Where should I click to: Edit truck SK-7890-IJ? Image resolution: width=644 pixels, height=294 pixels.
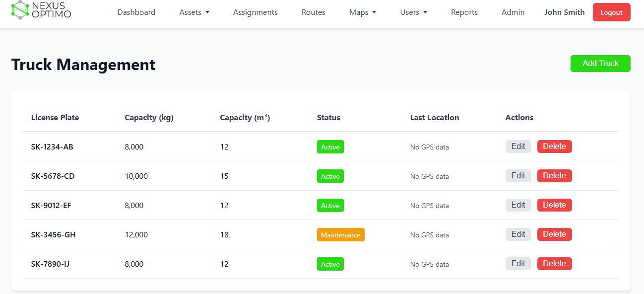pos(518,264)
